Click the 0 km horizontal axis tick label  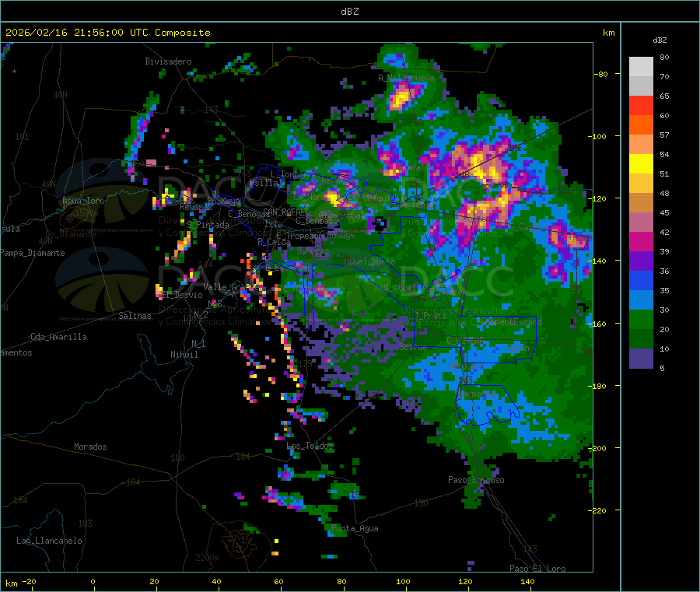pyautogui.click(x=93, y=581)
